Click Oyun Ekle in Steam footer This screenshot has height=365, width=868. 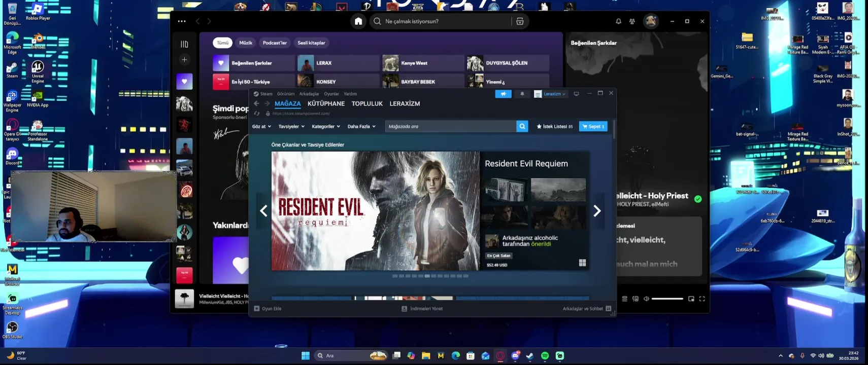coord(268,308)
